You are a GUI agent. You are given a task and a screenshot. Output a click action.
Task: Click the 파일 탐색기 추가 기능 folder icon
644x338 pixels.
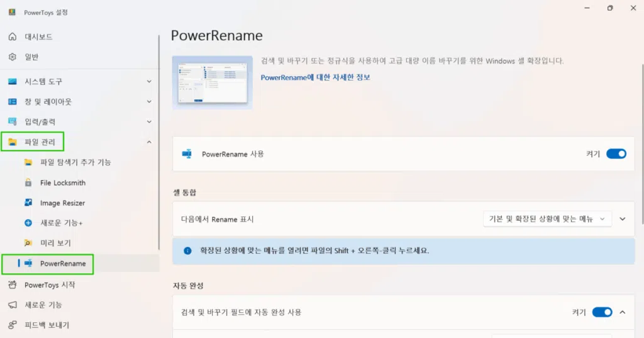(x=28, y=162)
